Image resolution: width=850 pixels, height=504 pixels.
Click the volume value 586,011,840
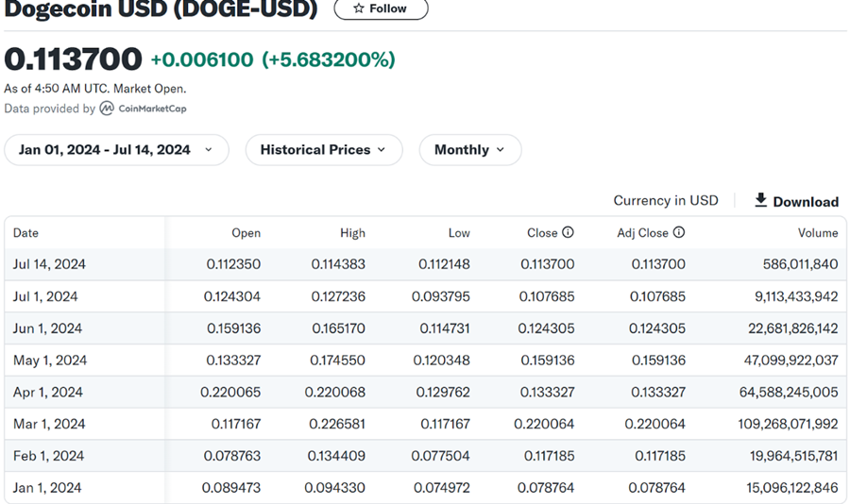801,264
